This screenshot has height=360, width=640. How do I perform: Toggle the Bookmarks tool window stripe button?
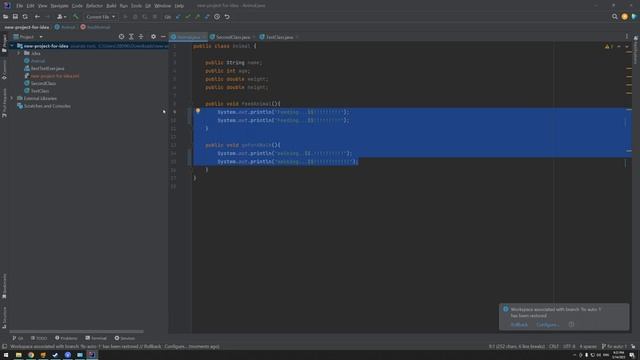pos(4,286)
